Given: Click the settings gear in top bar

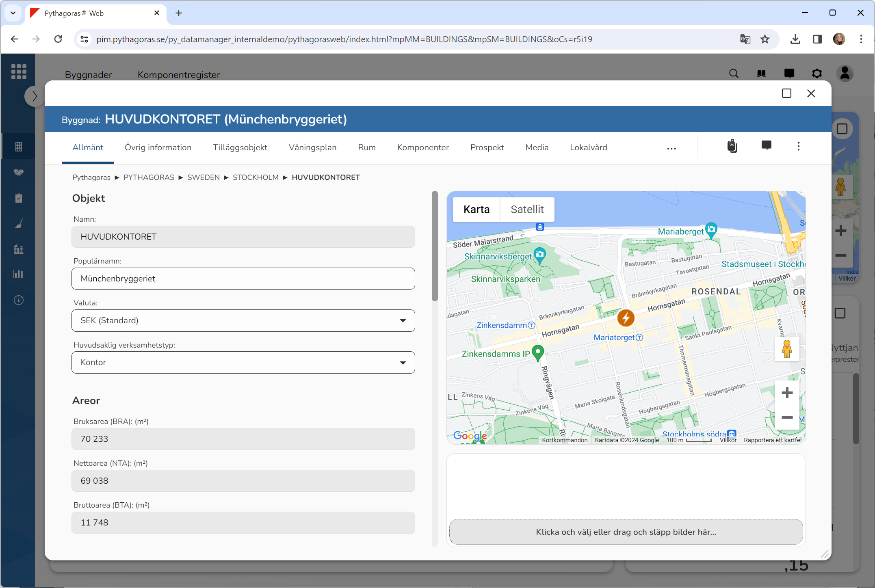Looking at the screenshot, I should click(817, 73).
